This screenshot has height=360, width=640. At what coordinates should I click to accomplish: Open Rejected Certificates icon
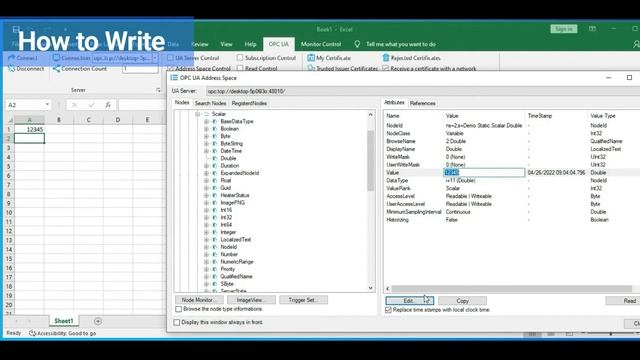[x=386, y=58]
